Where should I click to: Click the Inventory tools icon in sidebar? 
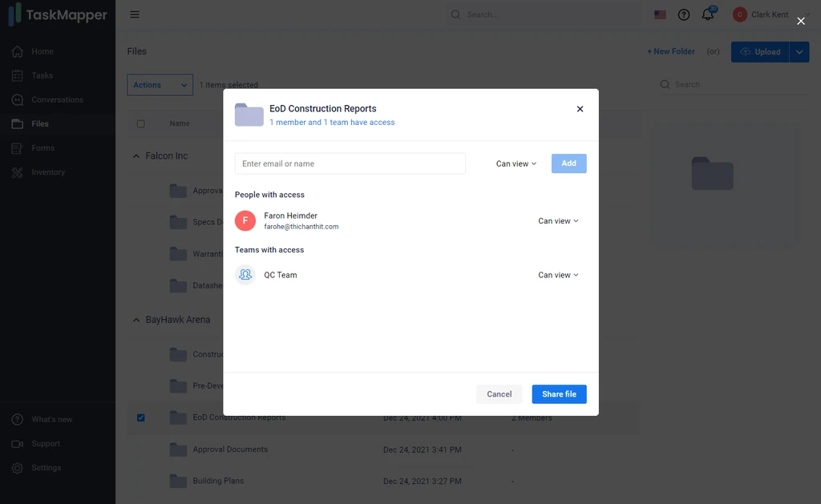[18, 172]
